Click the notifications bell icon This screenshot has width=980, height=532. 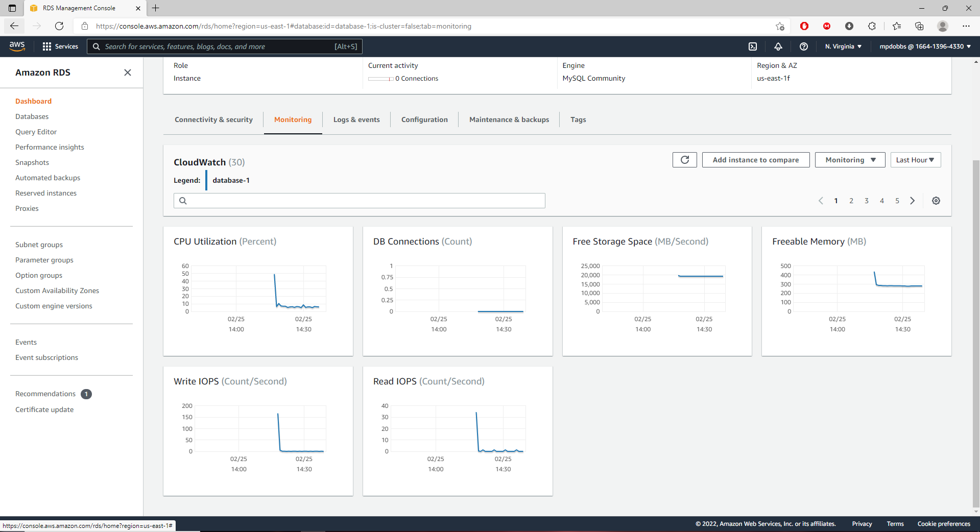(778, 46)
